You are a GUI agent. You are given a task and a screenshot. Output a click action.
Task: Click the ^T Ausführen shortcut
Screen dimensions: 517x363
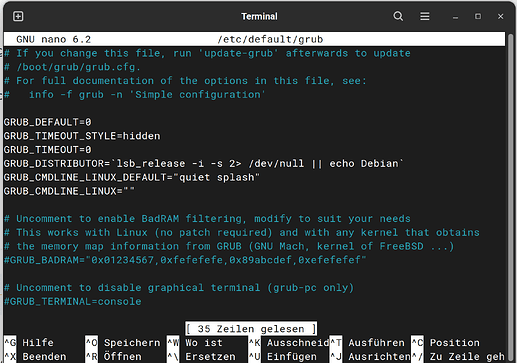[367, 342]
